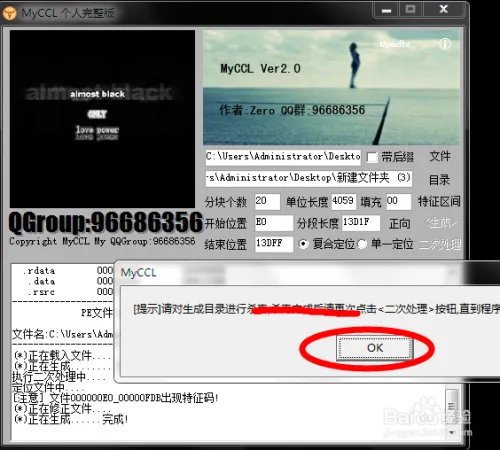
Task: Click the 开始位置 field showing E0
Action: click(274, 223)
